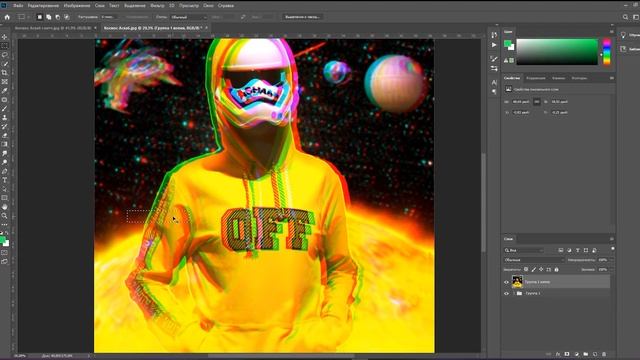Toggle lock all padlock icon
The width and height of the screenshot is (640, 360).
(556, 269)
